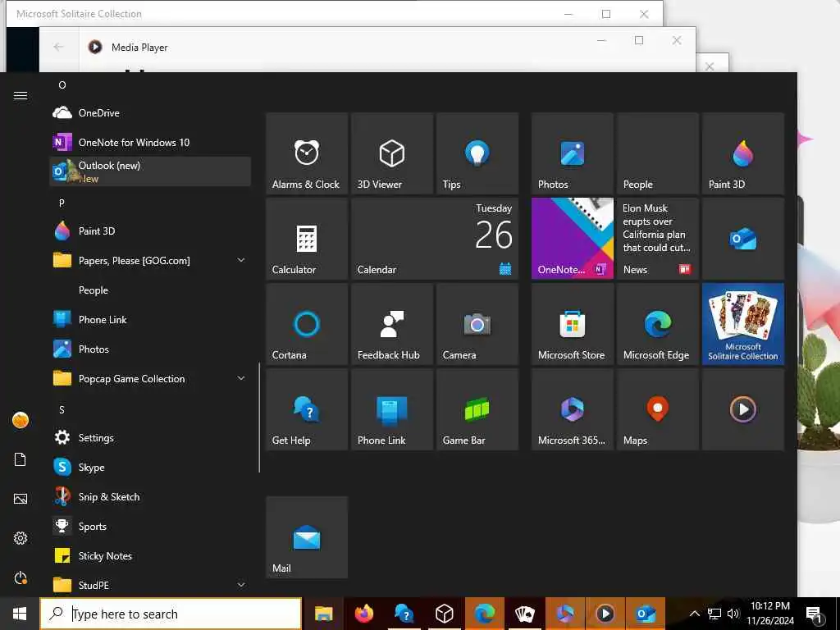Viewport: 840px width, 630px height.
Task: Open Documents from the Start sidebar
Action: [x=21, y=459]
